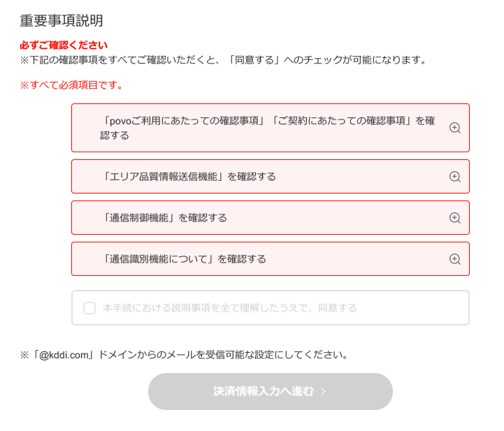Click the ※下記の確認事項をすべて instruction line
Screen dimensions: 504x431
224,60
